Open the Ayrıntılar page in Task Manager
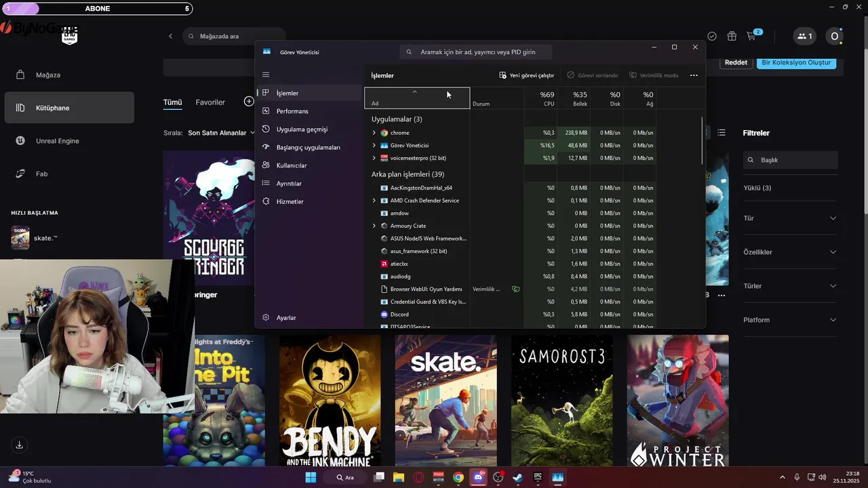This screenshot has width=868, height=488. (x=309, y=184)
